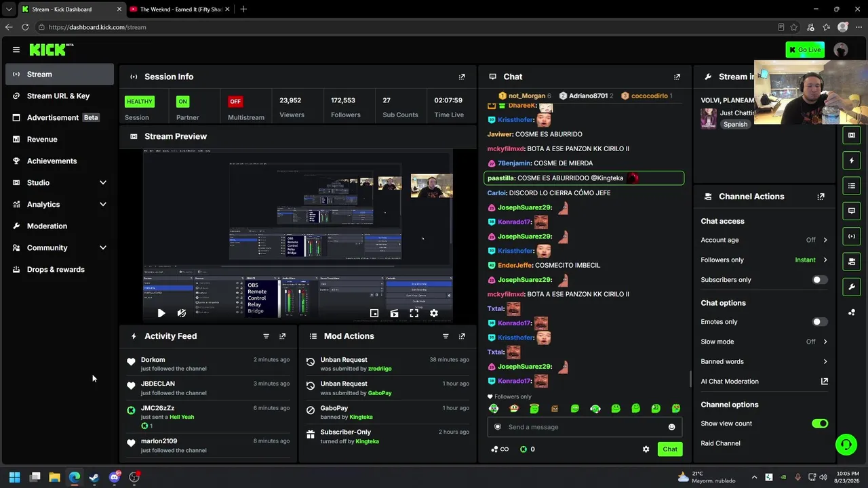This screenshot has width=868, height=488.
Task: Select Revenue in the sidebar
Action: [x=60, y=140]
